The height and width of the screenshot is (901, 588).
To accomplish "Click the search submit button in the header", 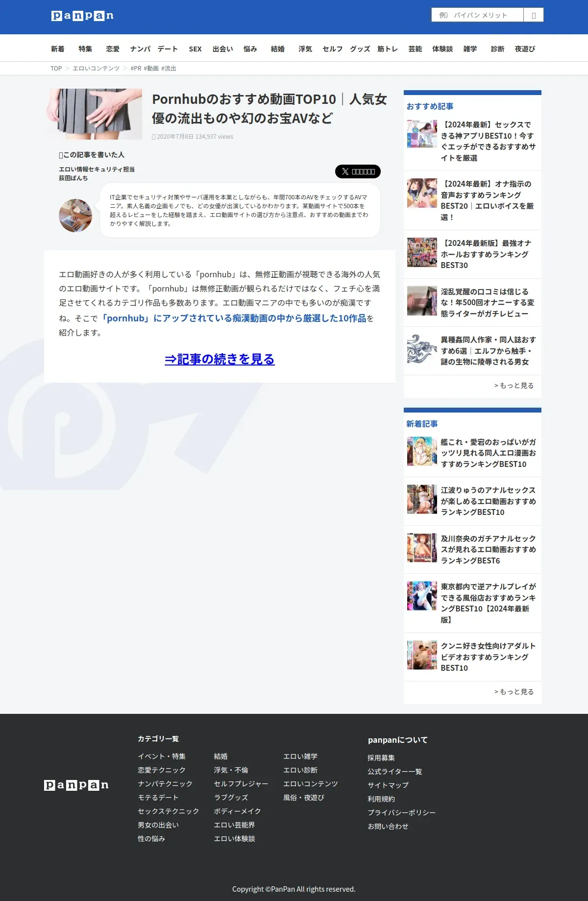I will click(534, 15).
